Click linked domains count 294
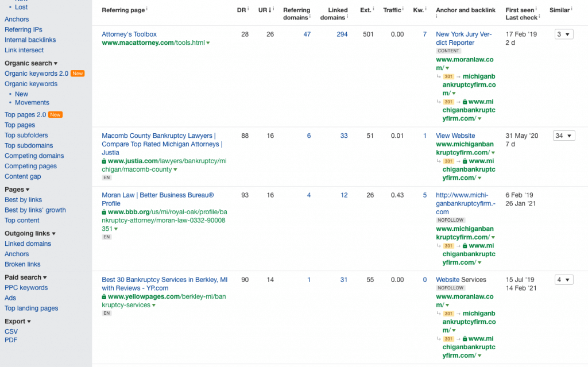Image resolution: width=588 pixels, height=367 pixels. (342, 34)
